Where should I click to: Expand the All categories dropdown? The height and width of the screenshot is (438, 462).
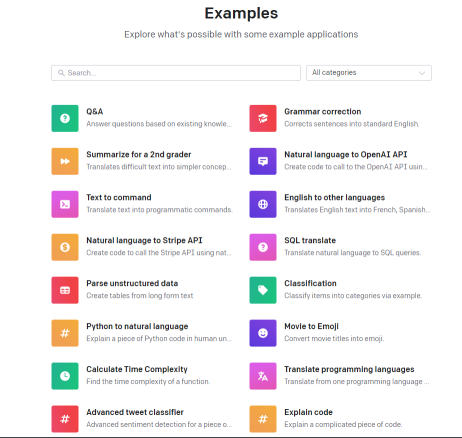click(x=369, y=73)
